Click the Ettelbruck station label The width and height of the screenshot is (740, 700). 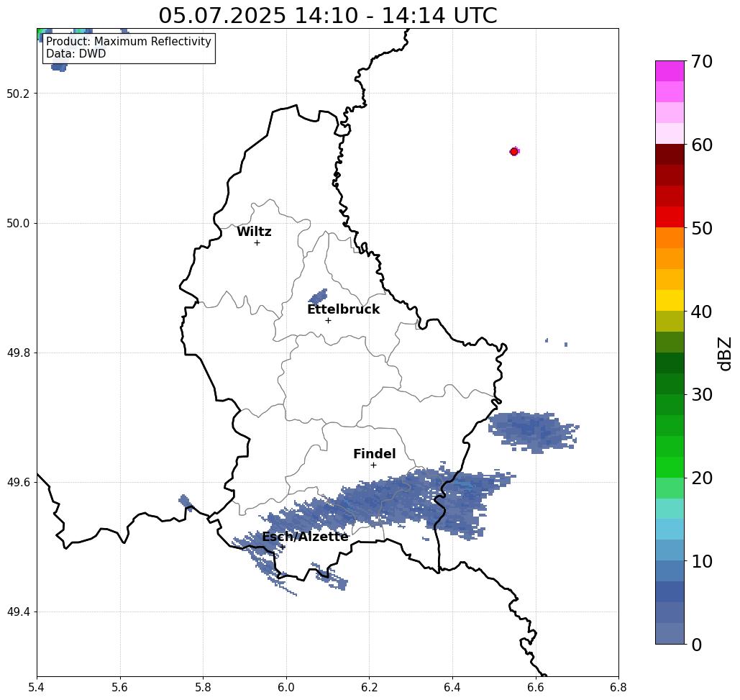coord(343,309)
